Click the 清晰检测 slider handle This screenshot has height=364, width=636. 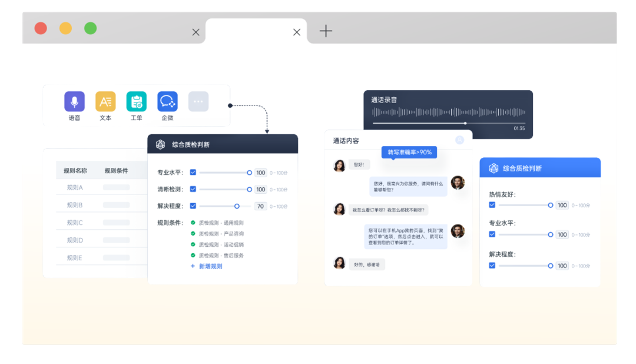point(250,190)
